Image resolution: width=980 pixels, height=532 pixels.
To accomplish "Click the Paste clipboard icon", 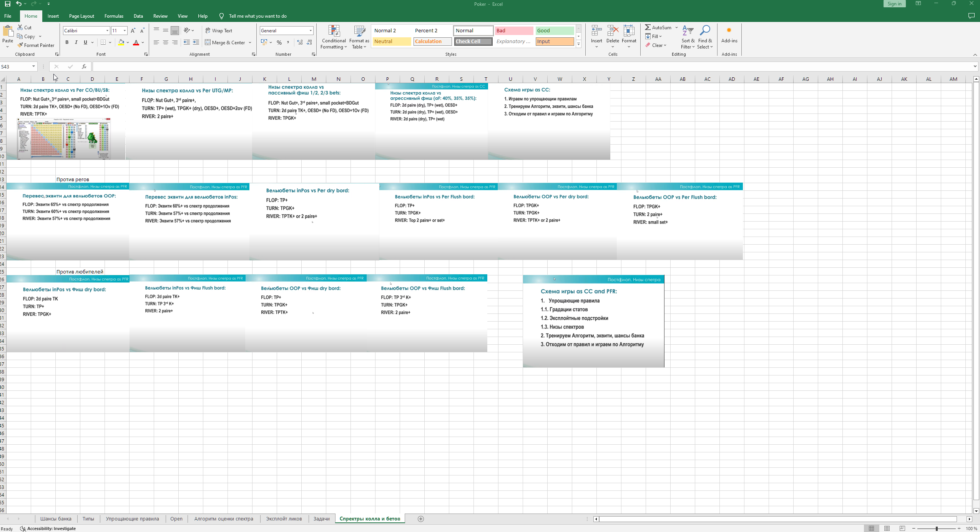I will coord(8,31).
